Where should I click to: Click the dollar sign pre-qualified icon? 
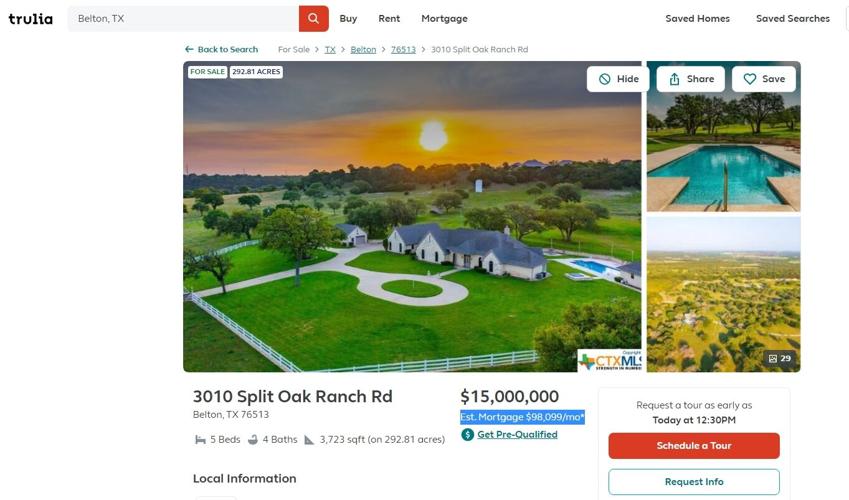pyautogui.click(x=467, y=434)
